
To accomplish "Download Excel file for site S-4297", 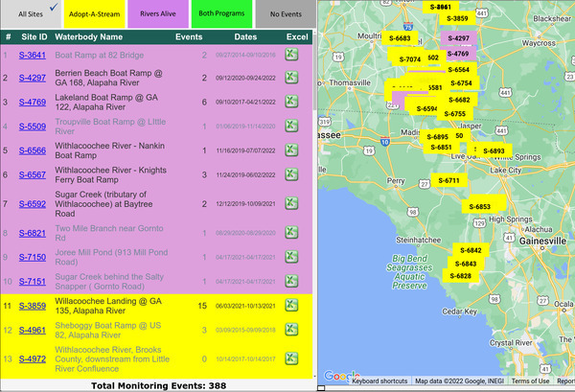I will (x=291, y=78).
